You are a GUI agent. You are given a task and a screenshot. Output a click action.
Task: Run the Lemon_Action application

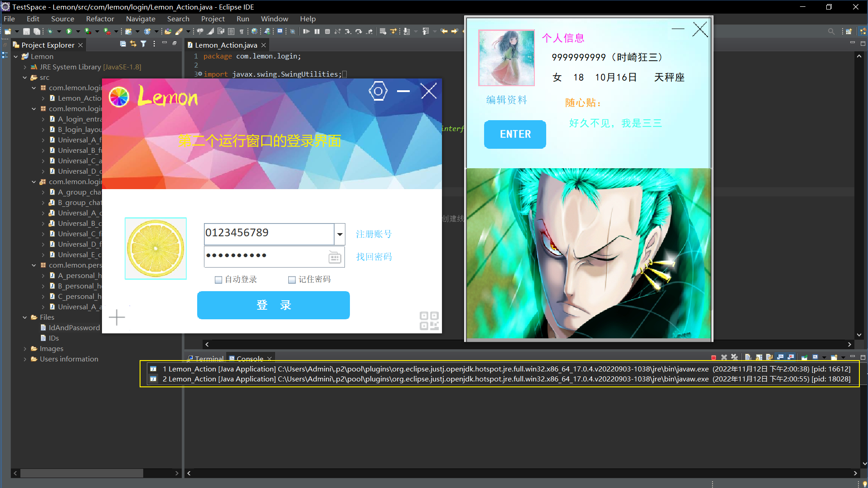click(69, 31)
